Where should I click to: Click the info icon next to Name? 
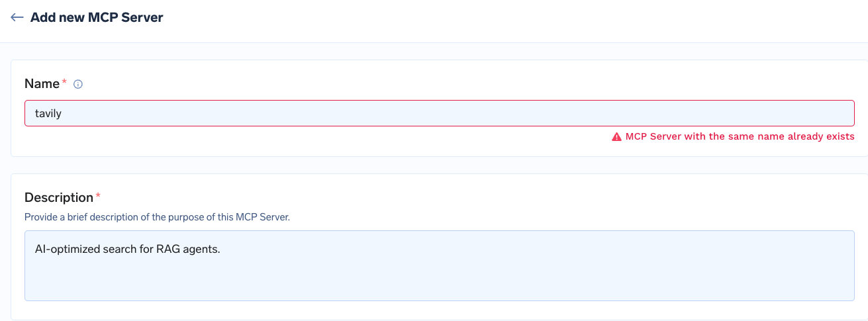pyautogui.click(x=77, y=84)
